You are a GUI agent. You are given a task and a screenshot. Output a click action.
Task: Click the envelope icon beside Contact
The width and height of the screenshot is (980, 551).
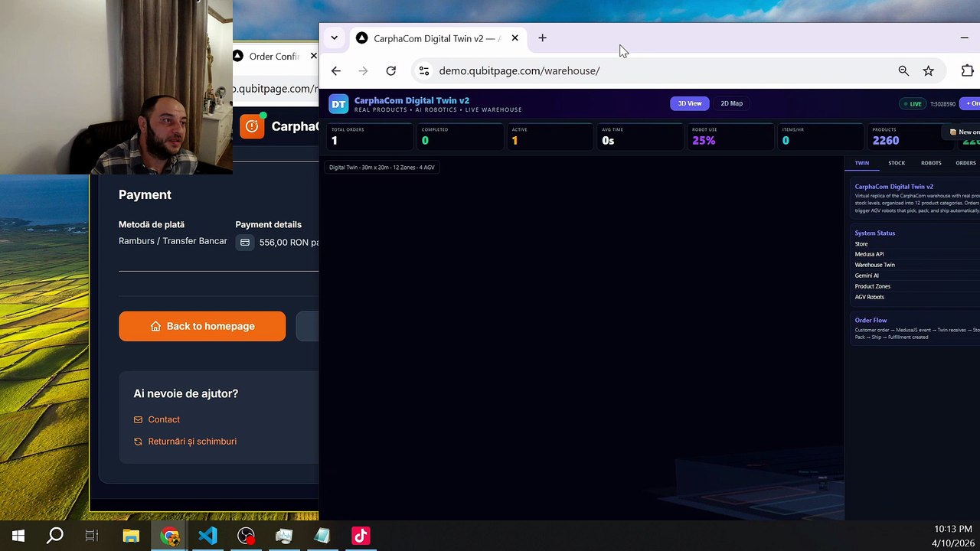click(138, 419)
